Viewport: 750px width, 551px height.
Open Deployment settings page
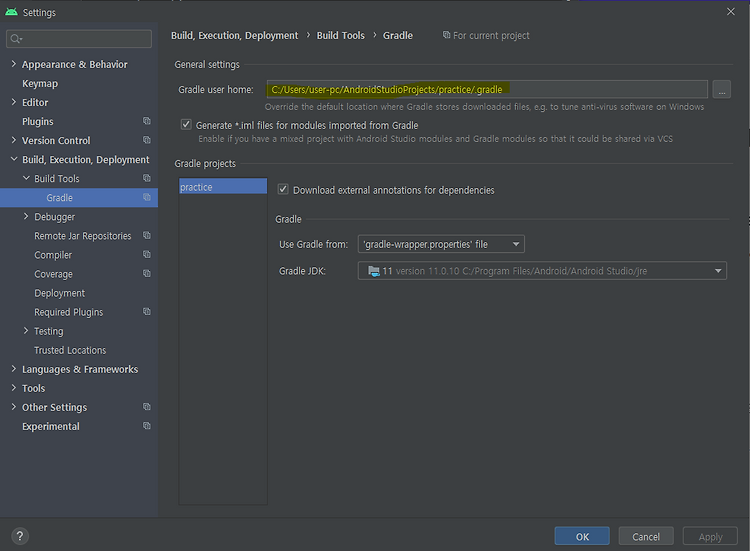click(59, 293)
